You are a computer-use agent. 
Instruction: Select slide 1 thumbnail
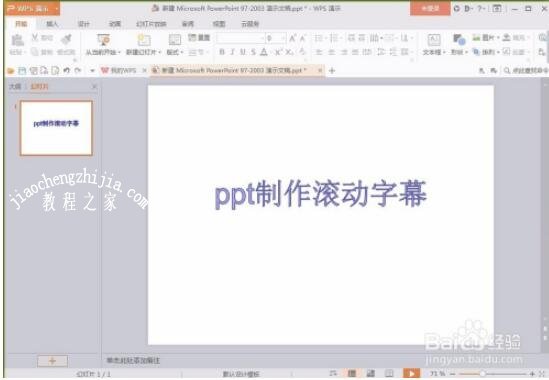coord(56,128)
